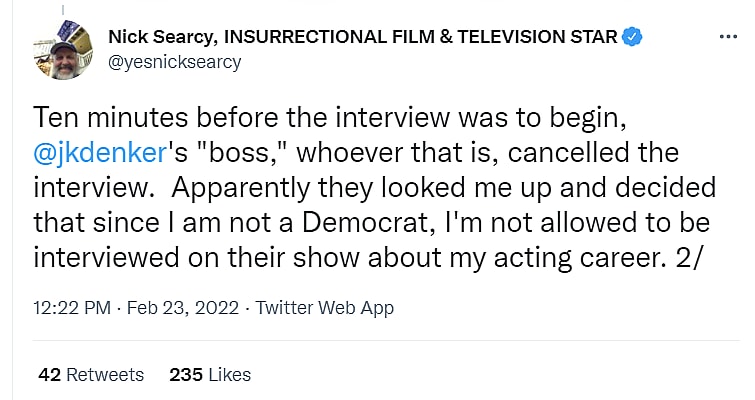755x400 pixels.
Task: Click the number 235 like count
Action: (187, 375)
